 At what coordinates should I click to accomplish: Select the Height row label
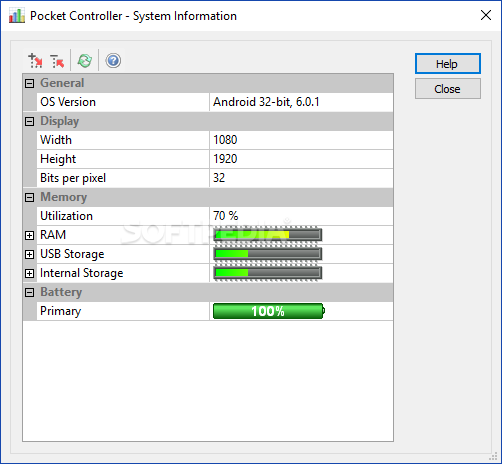58,159
